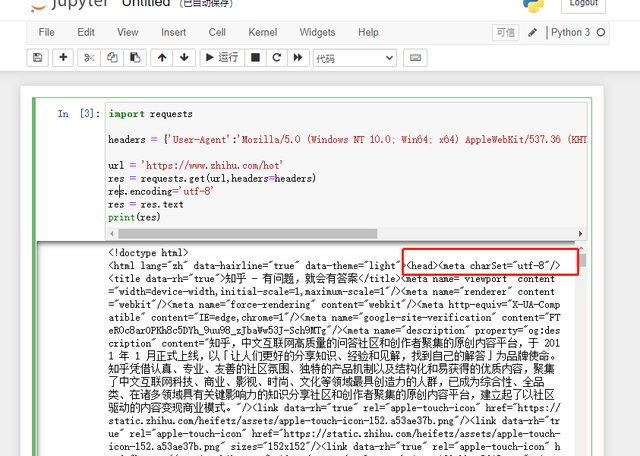The height and width of the screenshot is (456, 640).
Task: Run the cell with 运行 button
Action: (x=222, y=58)
